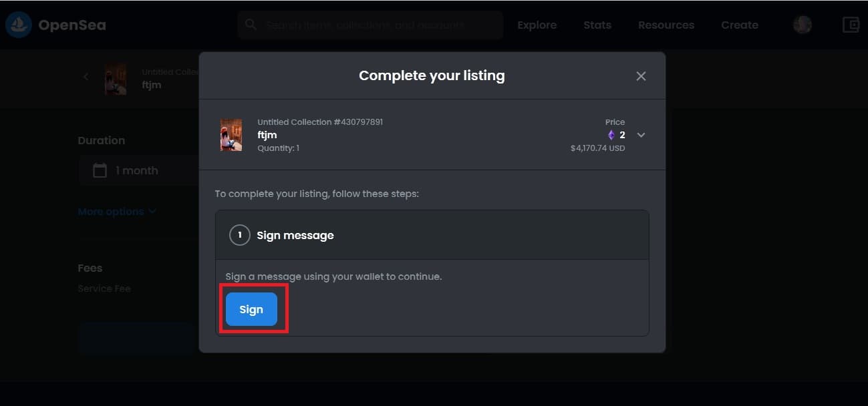
Task: Click the blue Sign button
Action: (251, 309)
